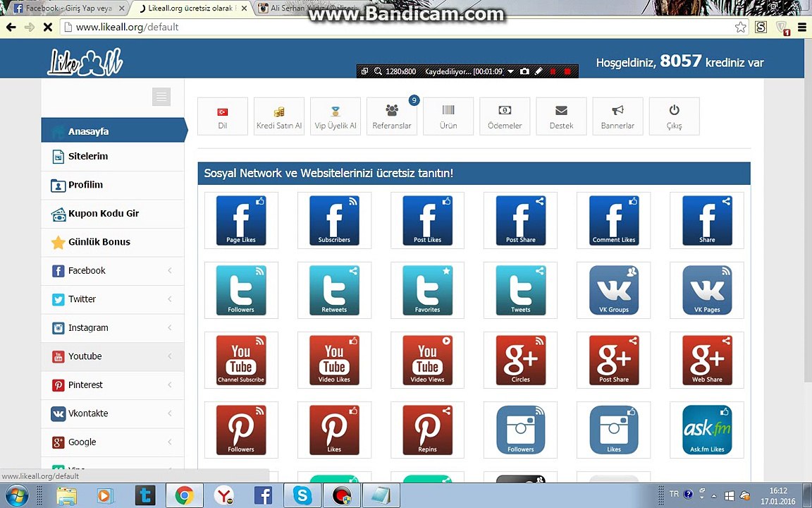
Task: Open Kredi Satın Al button
Action: [279, 116]
